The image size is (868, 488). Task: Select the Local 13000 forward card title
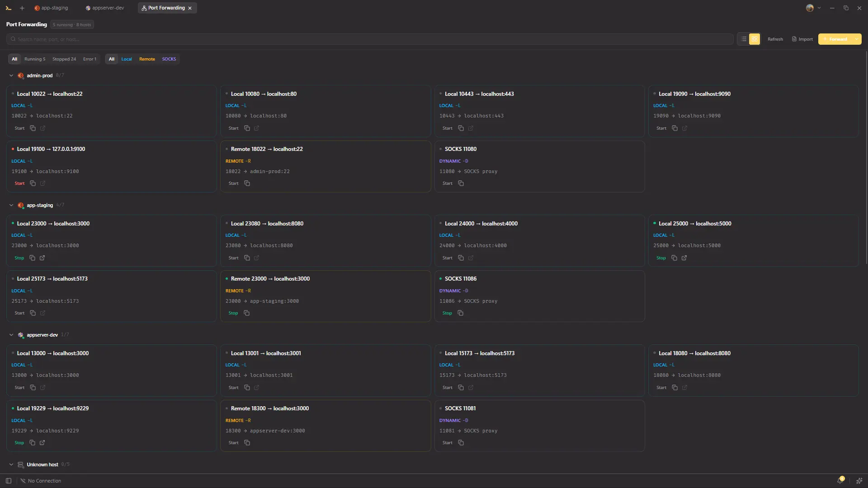pos(53,353)
